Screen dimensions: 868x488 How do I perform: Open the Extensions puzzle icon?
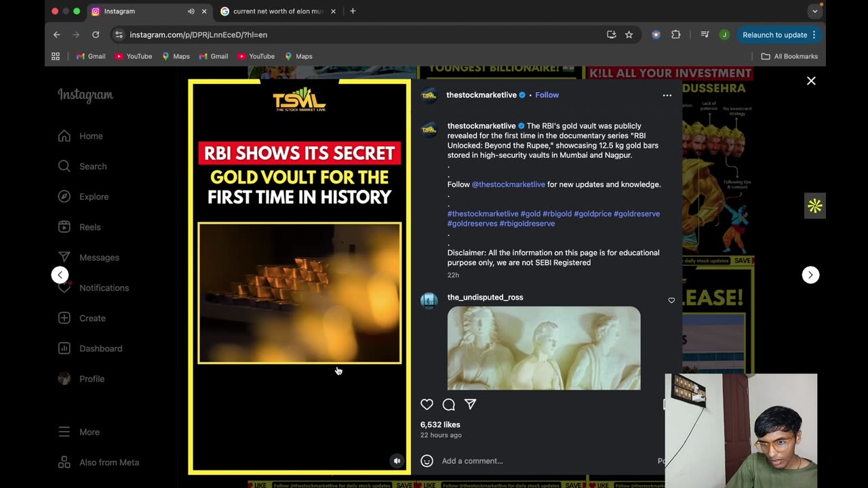(675, 35)
